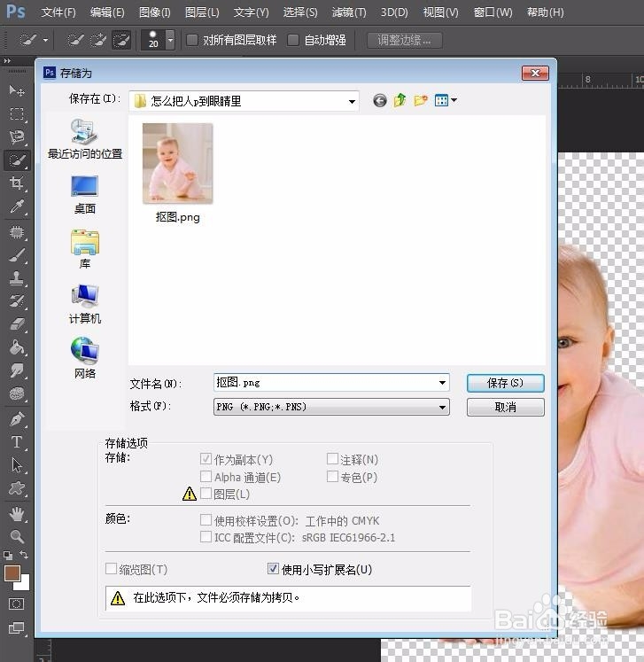Open the 编辑(E) menu
This screenshot has width=644, height=662.
pyautogui.click(x=107, y=12)
